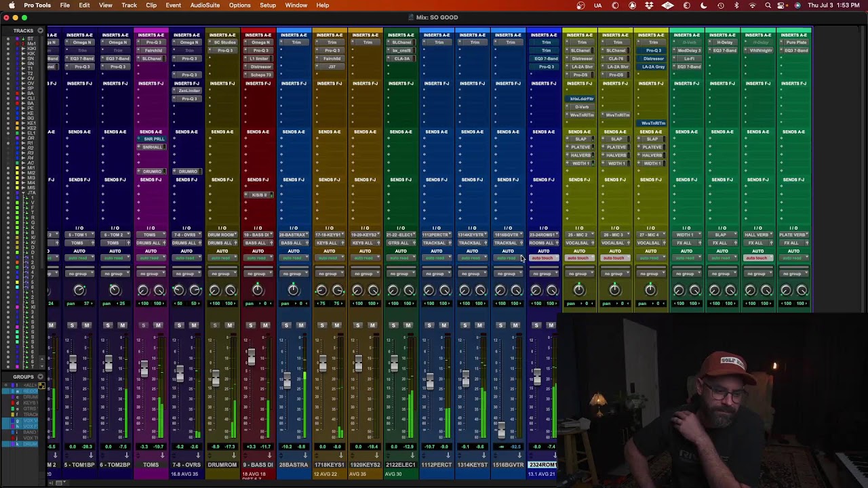
Task: Mute the 28BASTRA track
Action: point(300,325)
